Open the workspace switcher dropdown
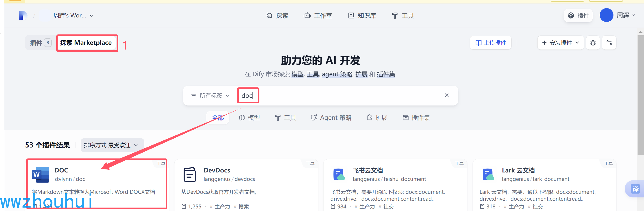The image size is (644, 211). tap(73, 16)
